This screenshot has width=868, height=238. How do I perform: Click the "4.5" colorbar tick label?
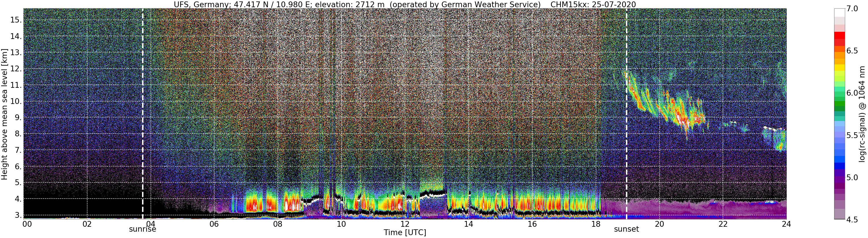[852, 220]
